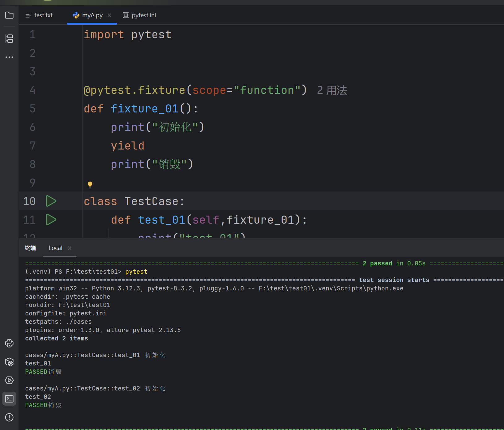Open the Structure tool window
Viewport: 504px width, 430px height.
click(x=9, y=39)
